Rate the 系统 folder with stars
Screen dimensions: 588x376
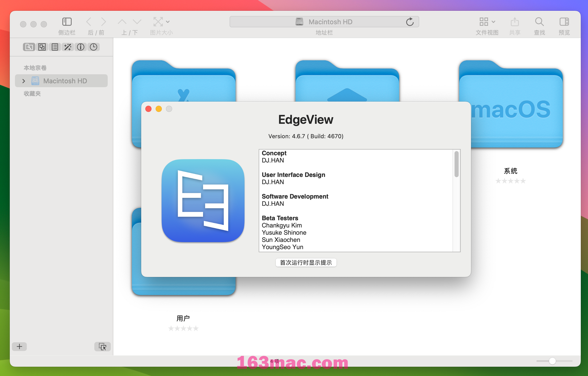510,181
